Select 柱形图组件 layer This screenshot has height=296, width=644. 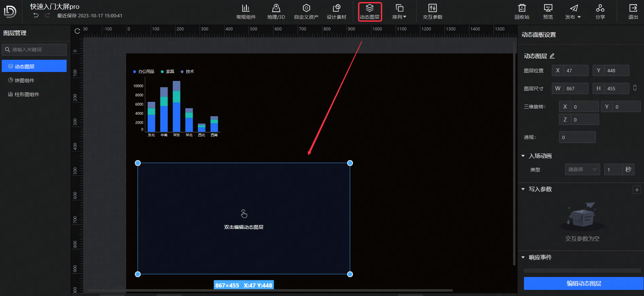[x=34, y=94]
